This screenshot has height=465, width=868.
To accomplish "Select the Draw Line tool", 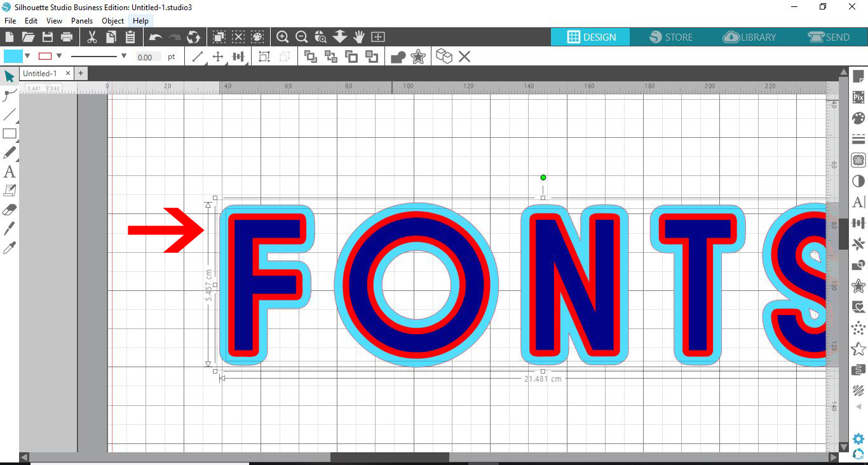I will (x=10, y=115).
